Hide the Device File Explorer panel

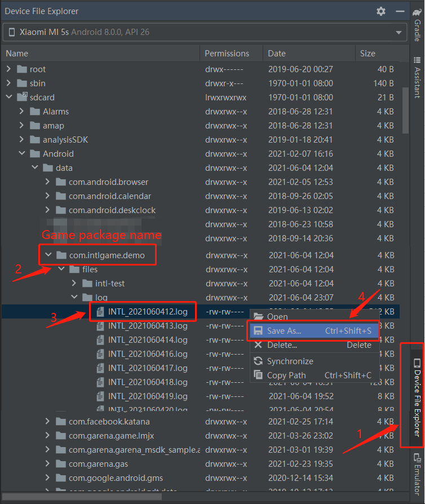pyautogui.click(x=399, y=11)
